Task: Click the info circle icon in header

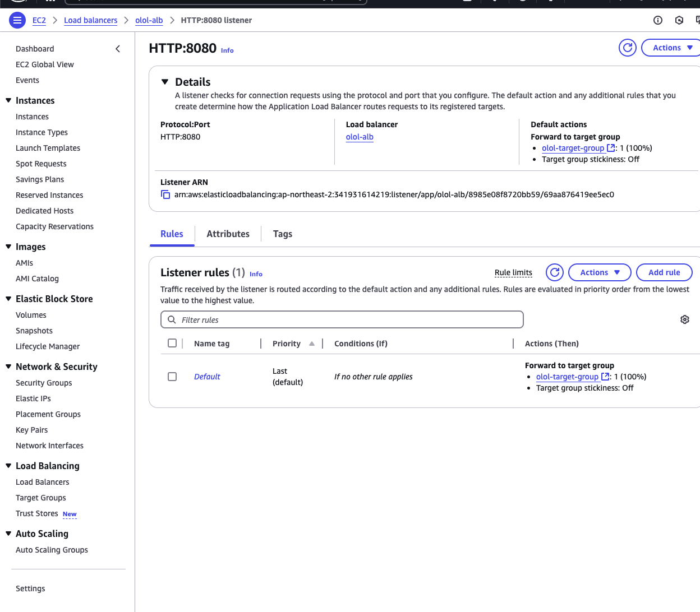Action: [x=658, y=20]
